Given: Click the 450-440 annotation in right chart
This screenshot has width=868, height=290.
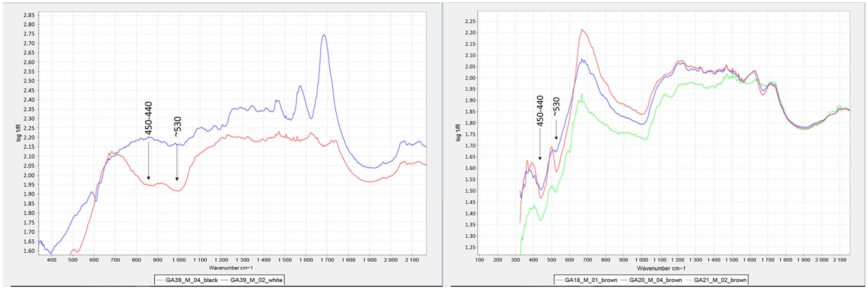Looking at the screenshot, I should (540, 111).
